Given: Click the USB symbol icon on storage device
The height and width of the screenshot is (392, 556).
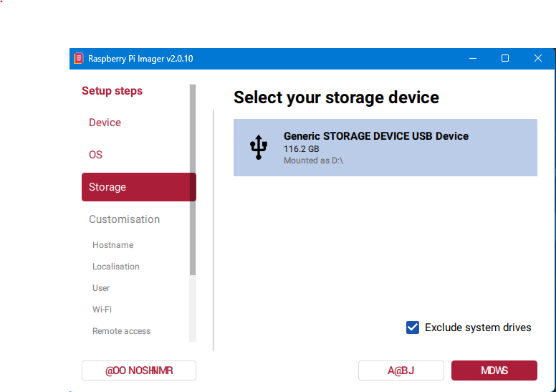Looking at the screenshot, I should click(x=259, y=147).
